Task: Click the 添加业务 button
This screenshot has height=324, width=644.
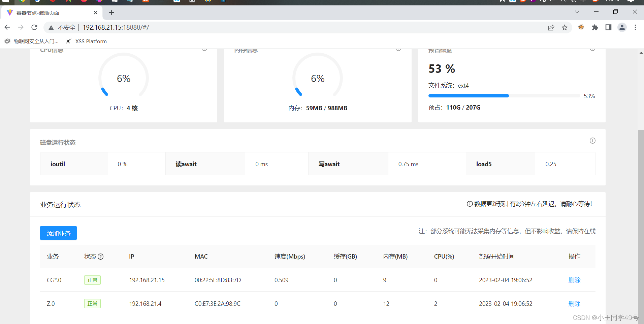Action: point(58,233)
